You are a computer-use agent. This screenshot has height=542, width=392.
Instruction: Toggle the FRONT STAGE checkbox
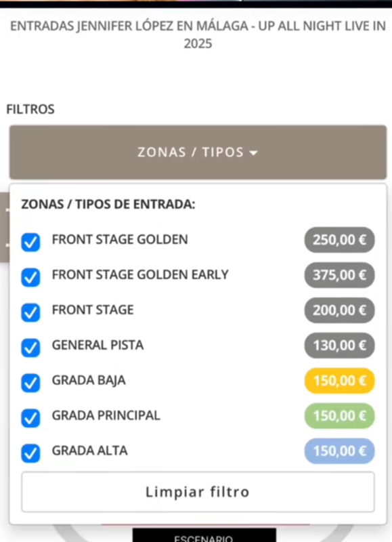pos(30,312)
